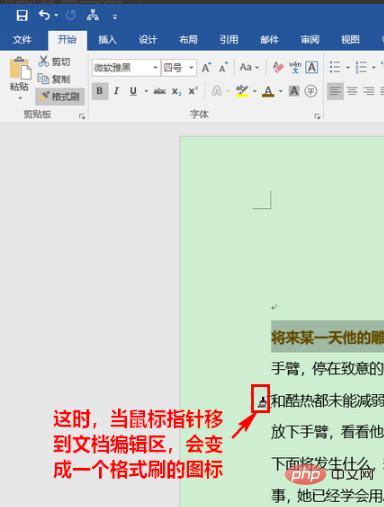Click the Redo icon

71,15
